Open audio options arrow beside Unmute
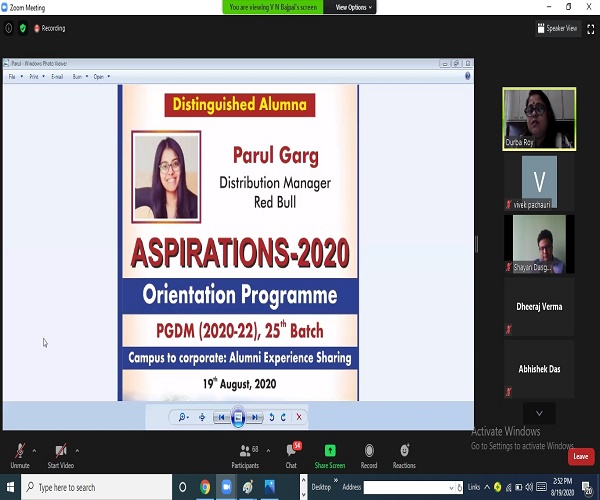600x500 pixels. click(x=34, y=451)
